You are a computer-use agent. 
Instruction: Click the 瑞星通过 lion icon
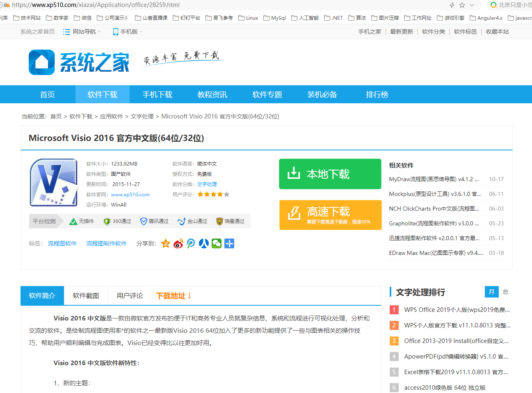tap(219, 221)
